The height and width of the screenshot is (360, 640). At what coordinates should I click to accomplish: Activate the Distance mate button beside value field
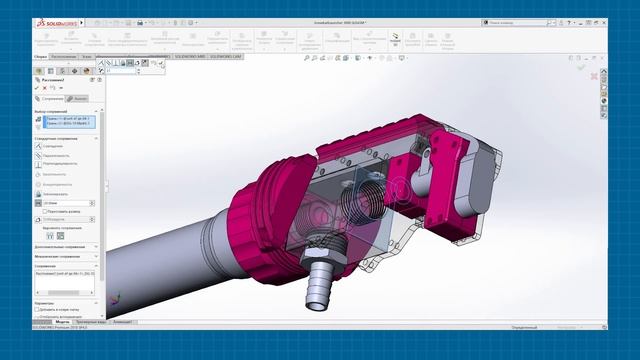(x=38, y=203)
